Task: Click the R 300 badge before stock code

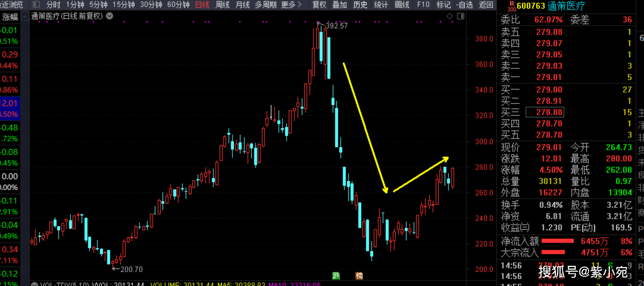Action: click(x=512, y=6)
